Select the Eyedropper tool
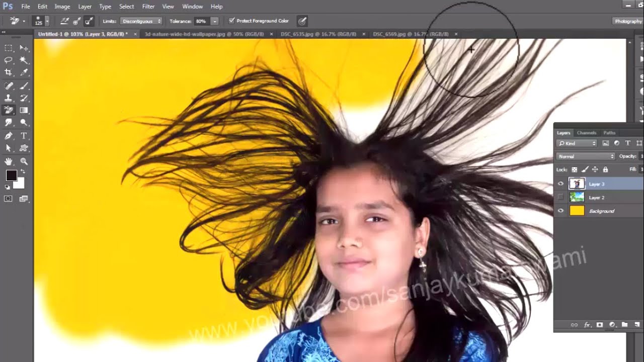644x362 pixels. click(x=24, y=73)
